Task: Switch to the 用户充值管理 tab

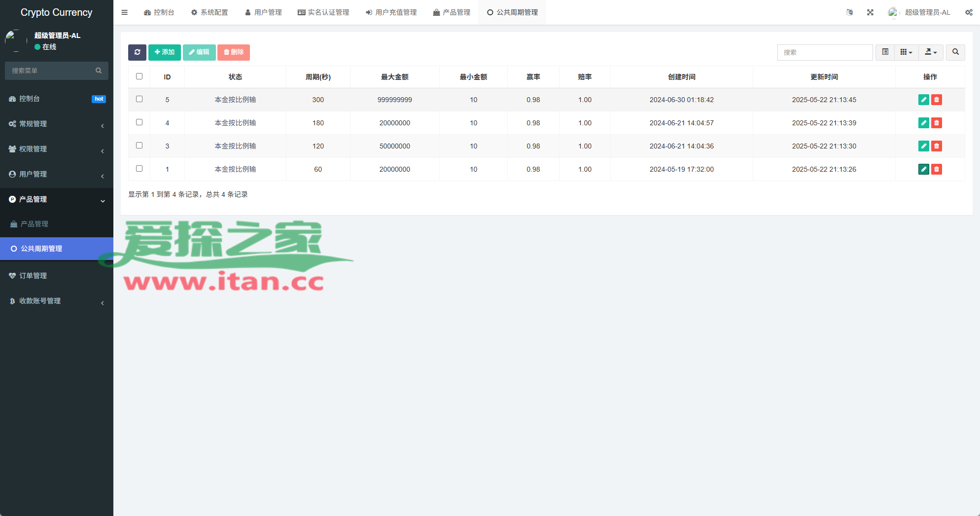Action: (391, 12)
